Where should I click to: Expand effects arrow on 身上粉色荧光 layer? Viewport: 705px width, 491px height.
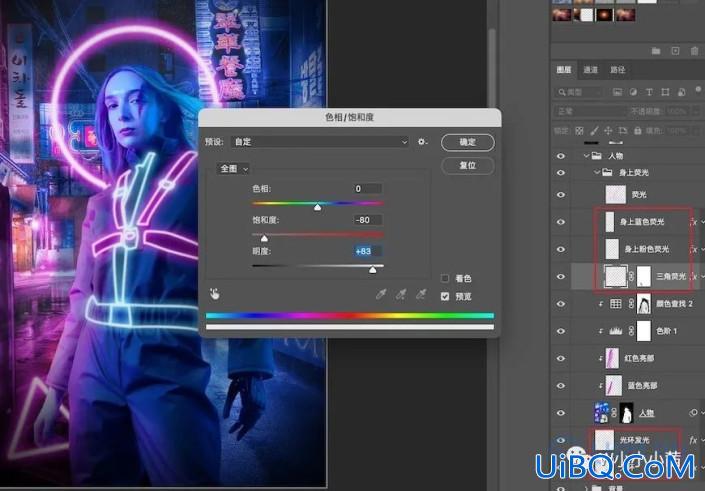pos(703,249)
